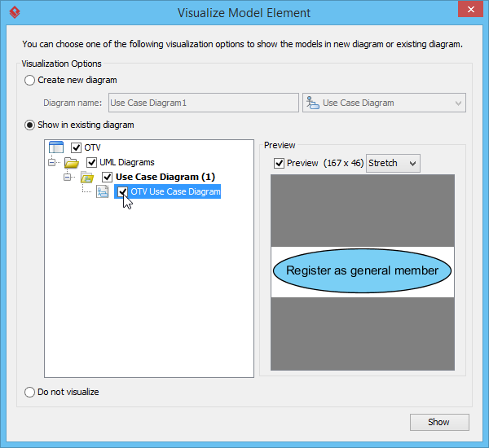Screen dimensions: 489x448
Task: Open the Use Case Diagram type dropdown
Action: pyautogui.click(x=384, y=103)
